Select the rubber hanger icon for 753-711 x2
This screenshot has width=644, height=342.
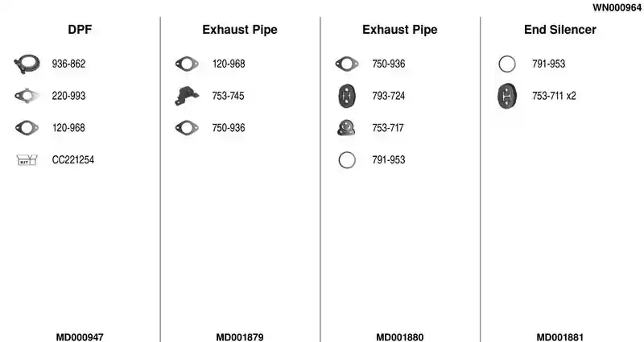coord(507,96)
